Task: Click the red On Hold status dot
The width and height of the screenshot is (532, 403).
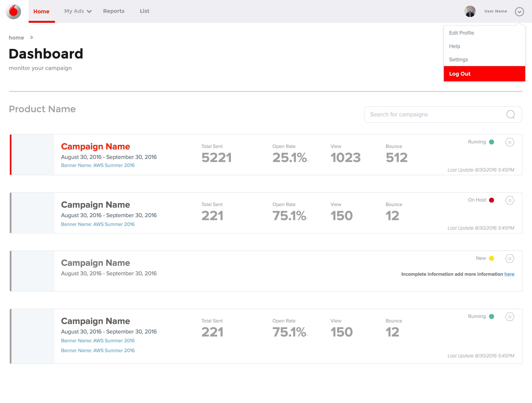Action: point(491,200)
